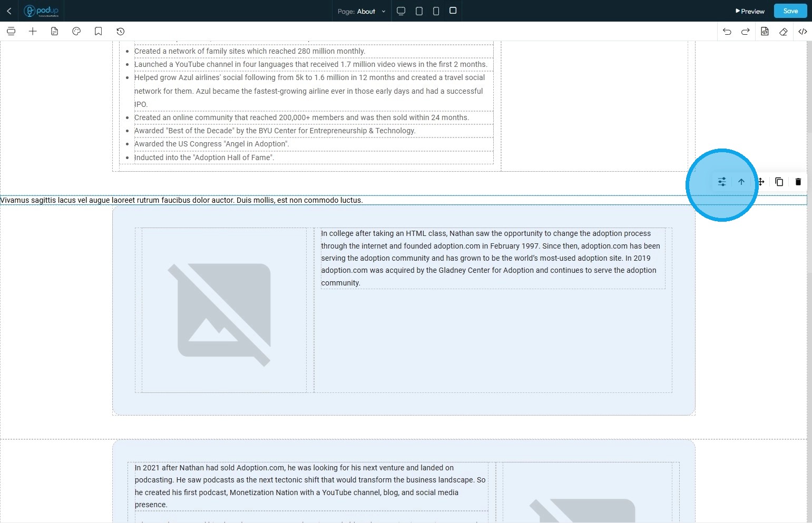Open version history clock icon
812x523 pixels.
click(120, 31)
